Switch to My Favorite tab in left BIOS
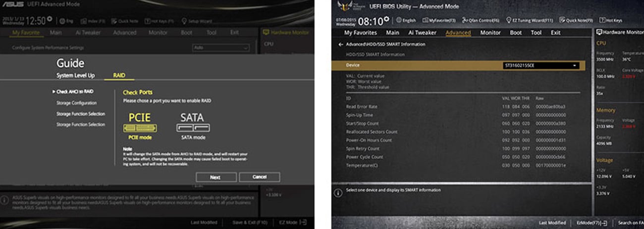This screenshot has height=229, width=644. pos(27,33)
